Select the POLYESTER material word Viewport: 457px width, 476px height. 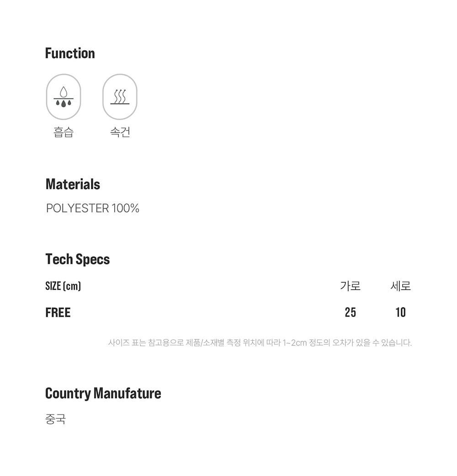77,208
